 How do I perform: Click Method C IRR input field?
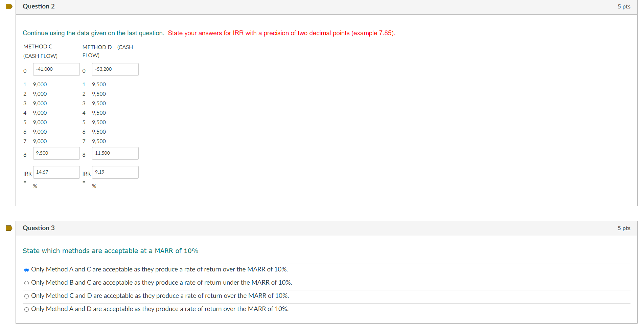coord(56,172)
